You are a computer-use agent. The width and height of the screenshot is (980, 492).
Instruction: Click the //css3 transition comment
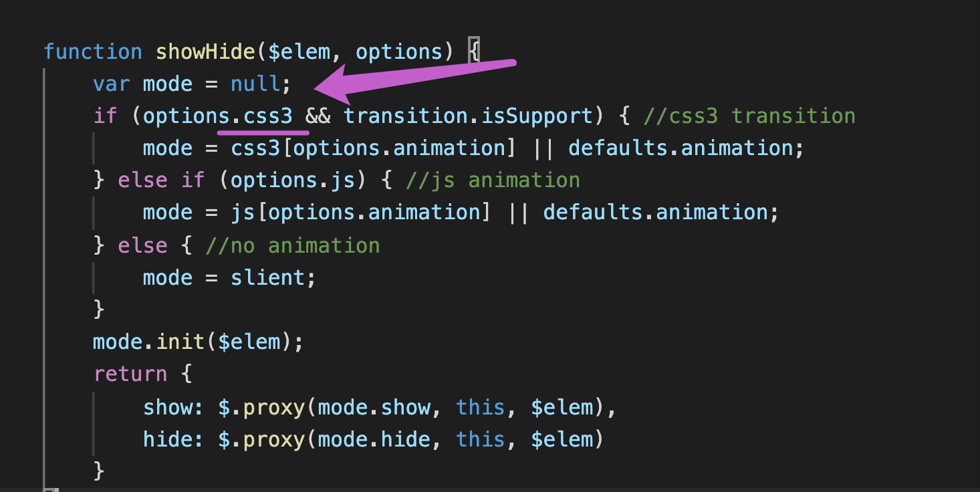(x=749, y=116)
